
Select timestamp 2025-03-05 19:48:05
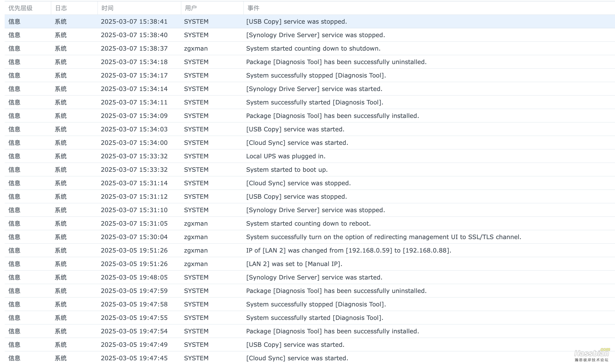click(x=134, y=277)
